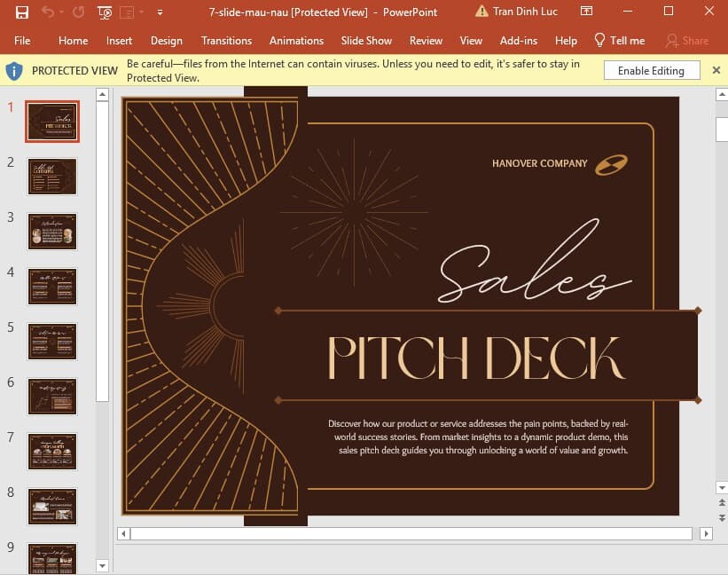Click the Undo arrow icon

tap(47, 12)
